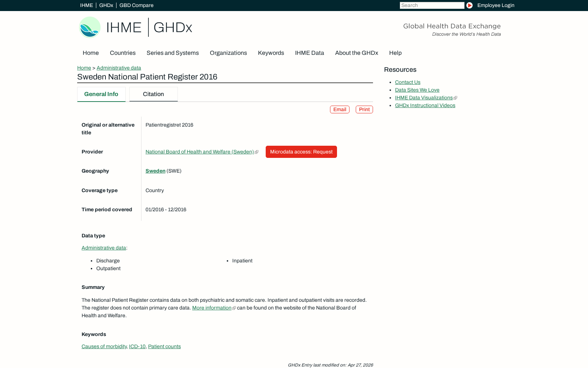The image size is (588, 368).
Task: Open IHME Data Visualizations link
Action: click(x=424, y=98)
